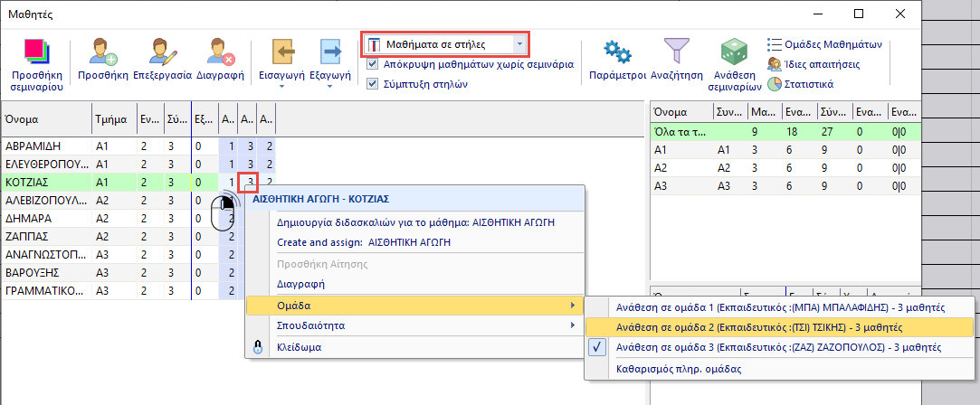
Task: Toggle Σύμπτυξη στηλών checkbox
Action: 374,84
